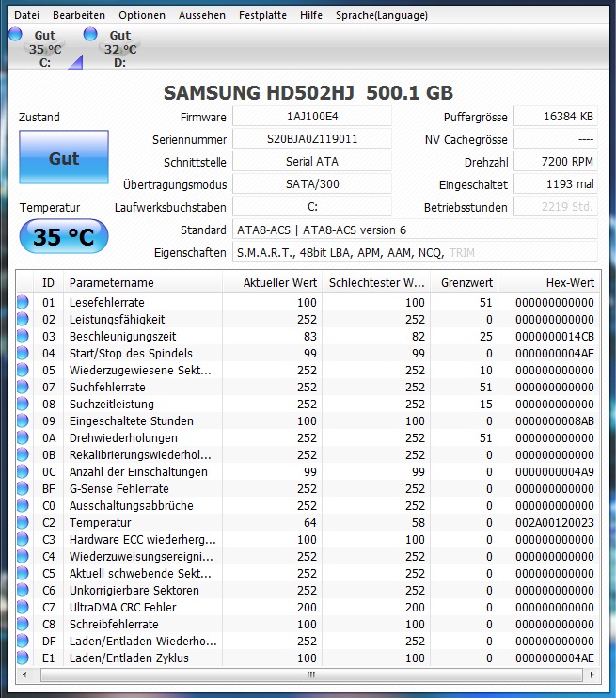
Task: Open the Festplatte menu
Action: tap(262, 15)
